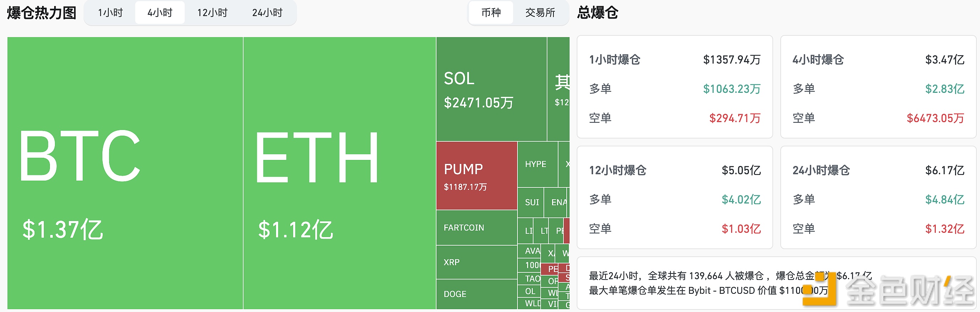The image size is (980, 312).
Task: Click the red PUMP tile
Action: 476,176
